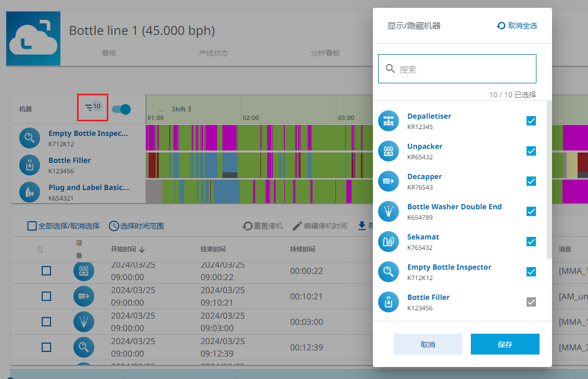Toggle the machine switch next to filter
This screenshot has width=588, height=379.
pos(121,109)
